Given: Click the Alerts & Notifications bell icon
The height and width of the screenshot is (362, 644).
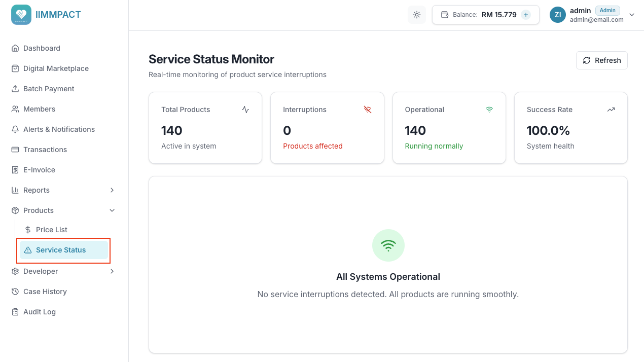Looking at the screenshot, I should point(15,129).
